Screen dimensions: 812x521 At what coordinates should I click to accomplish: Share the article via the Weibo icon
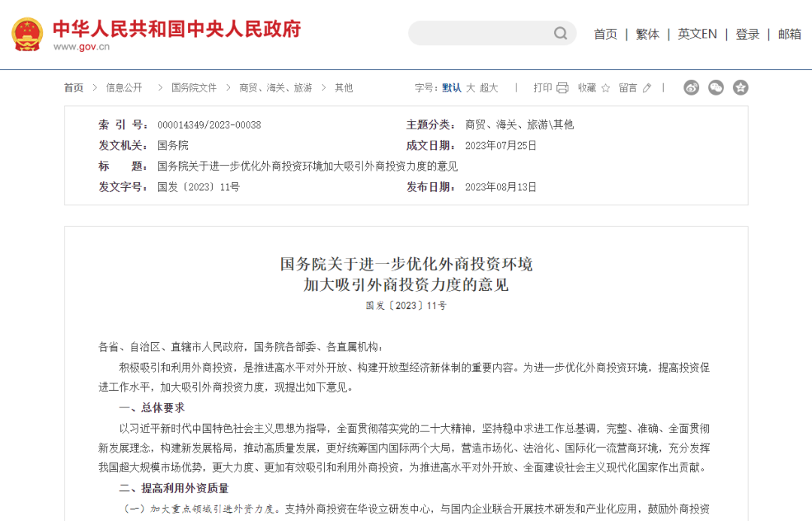coord(691,87)
